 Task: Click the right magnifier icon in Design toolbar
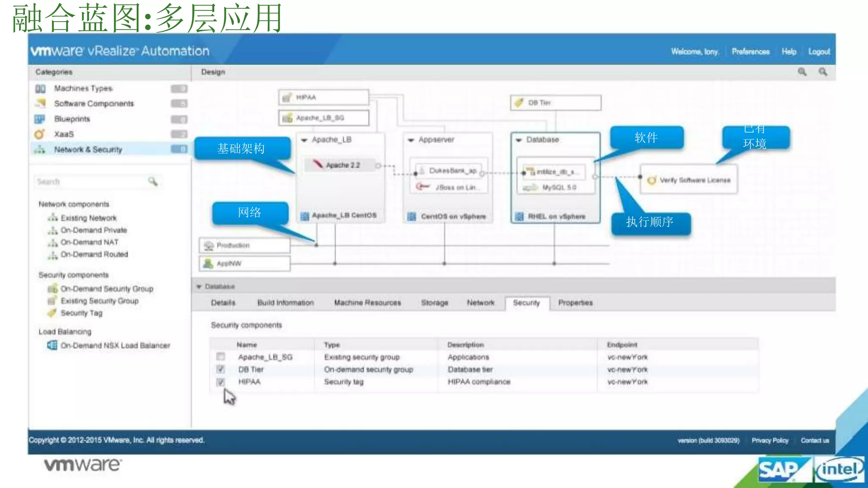click(x=823, y=72)
